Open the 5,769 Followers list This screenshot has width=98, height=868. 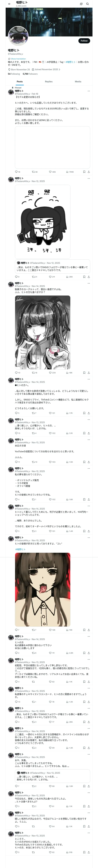[30, 74]
